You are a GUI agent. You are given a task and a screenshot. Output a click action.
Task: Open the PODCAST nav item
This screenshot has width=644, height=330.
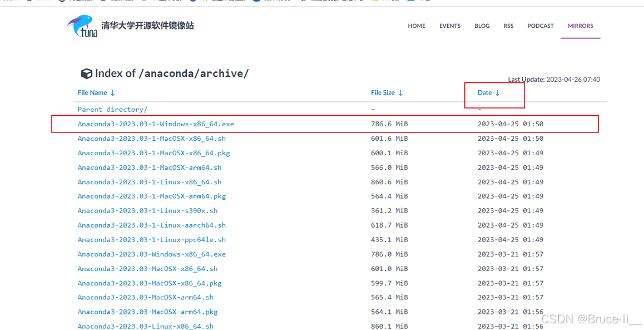[541, 26]
